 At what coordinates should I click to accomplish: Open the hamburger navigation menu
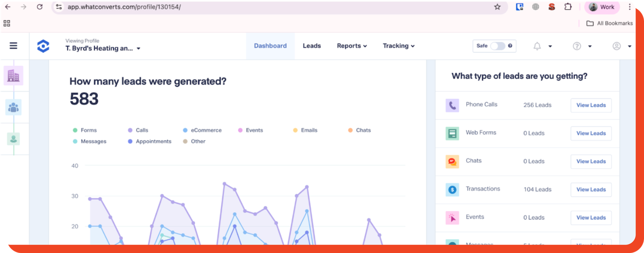click(x=13, y=46)
